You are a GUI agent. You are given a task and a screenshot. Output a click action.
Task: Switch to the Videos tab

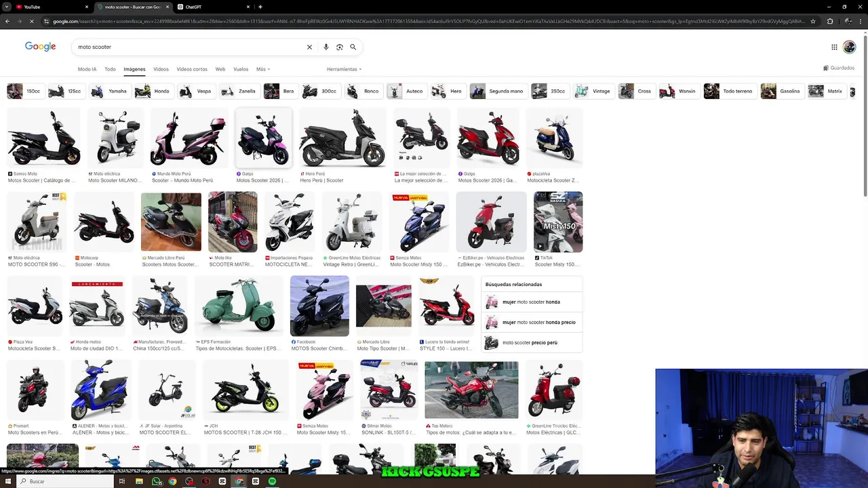(161, 69)
